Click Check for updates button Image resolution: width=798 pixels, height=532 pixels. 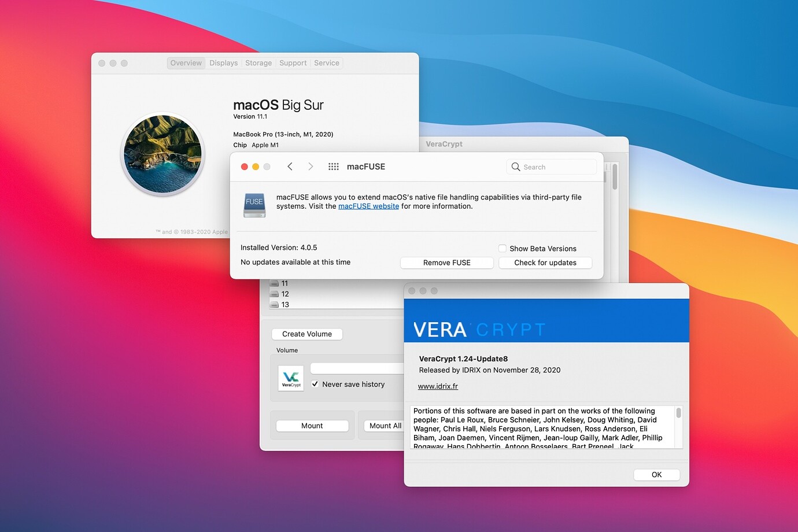coord(545,263)
